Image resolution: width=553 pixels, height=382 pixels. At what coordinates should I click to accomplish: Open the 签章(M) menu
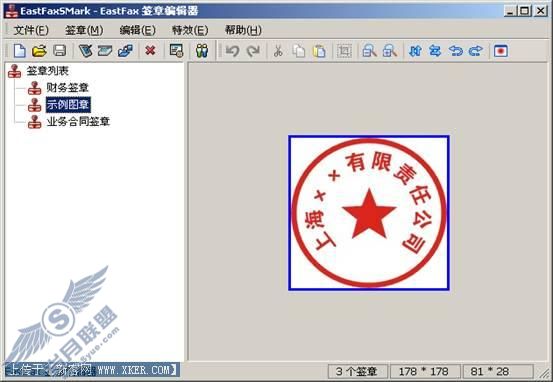tap(84, 30)
